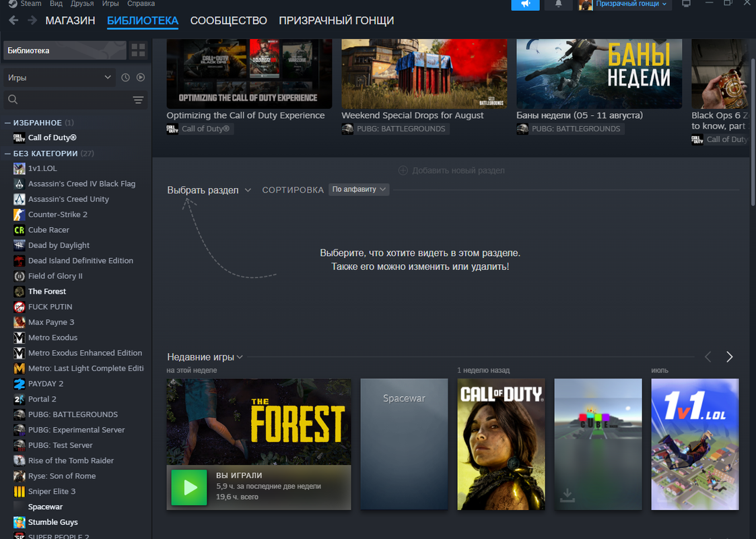The image size is (756, 539).
Task: Open the Spacewar recent game tile
Action: (x=404, y=444)
